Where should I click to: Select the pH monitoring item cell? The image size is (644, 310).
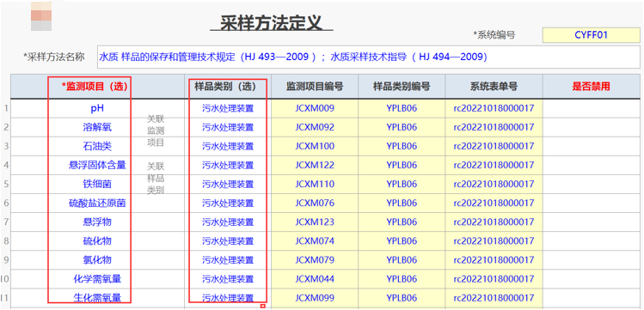pos(97,108)
